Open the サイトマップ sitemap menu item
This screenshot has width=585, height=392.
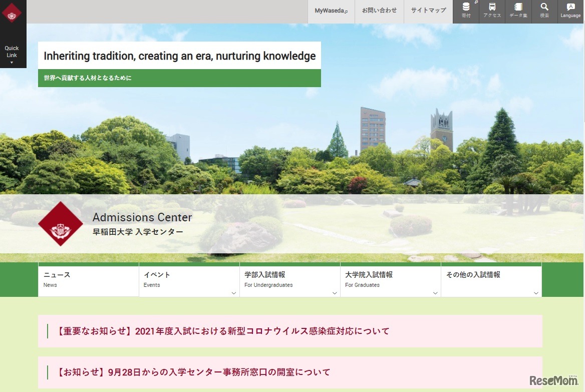[x=428, y=10]
